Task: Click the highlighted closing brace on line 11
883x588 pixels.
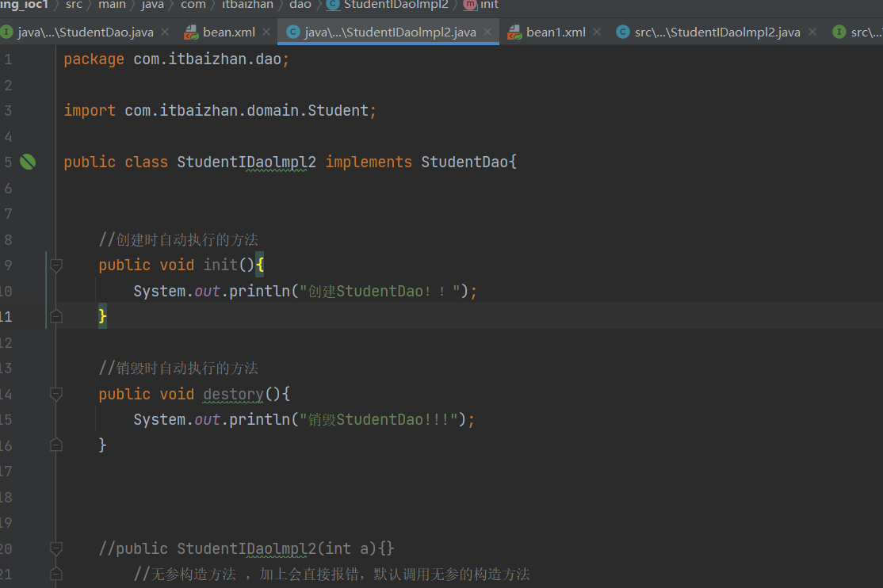Action: coord(102,316)
